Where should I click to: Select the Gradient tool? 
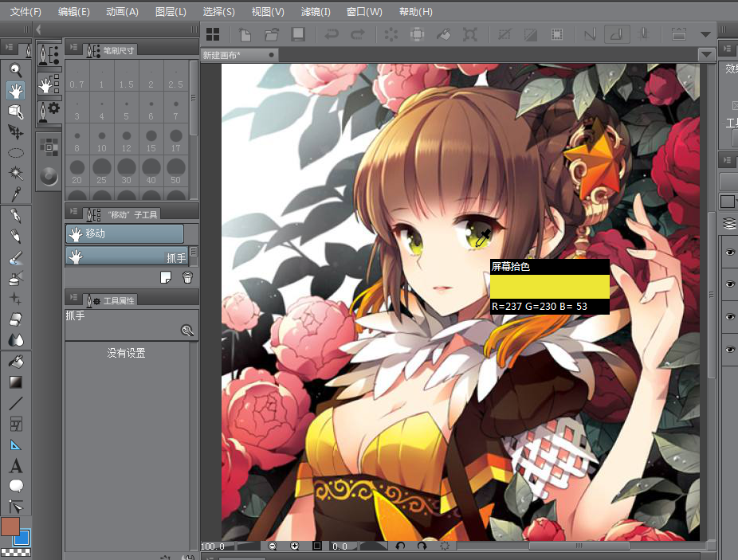click(15, 382)
